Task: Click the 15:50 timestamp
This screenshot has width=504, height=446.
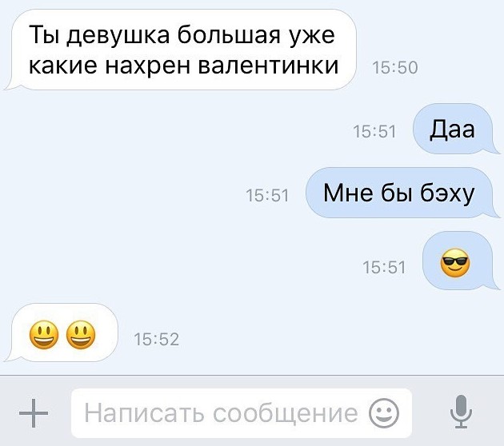Action: click(x=394, y=68)
